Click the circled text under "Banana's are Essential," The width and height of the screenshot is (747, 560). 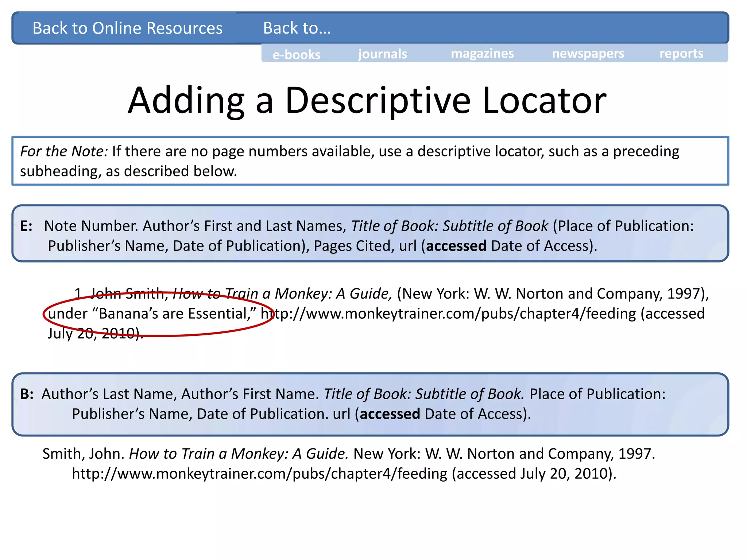(x=152, y=314)
